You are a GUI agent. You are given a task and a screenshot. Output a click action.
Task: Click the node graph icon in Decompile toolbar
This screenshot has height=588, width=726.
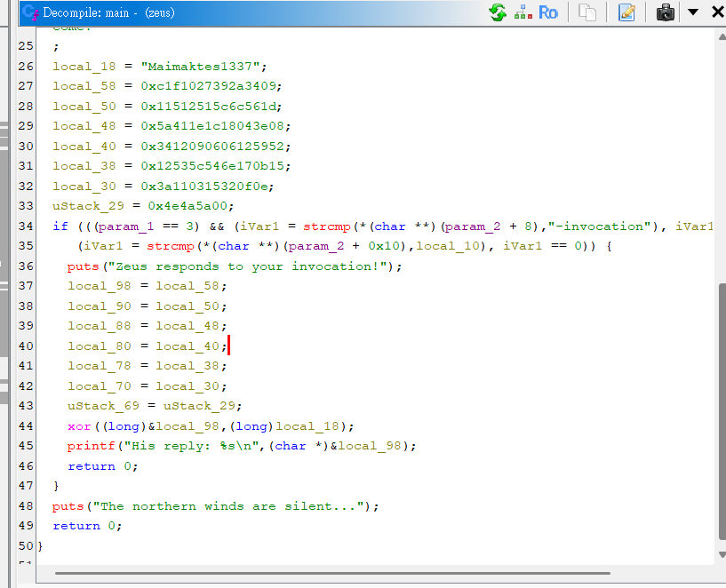point(523,12)
